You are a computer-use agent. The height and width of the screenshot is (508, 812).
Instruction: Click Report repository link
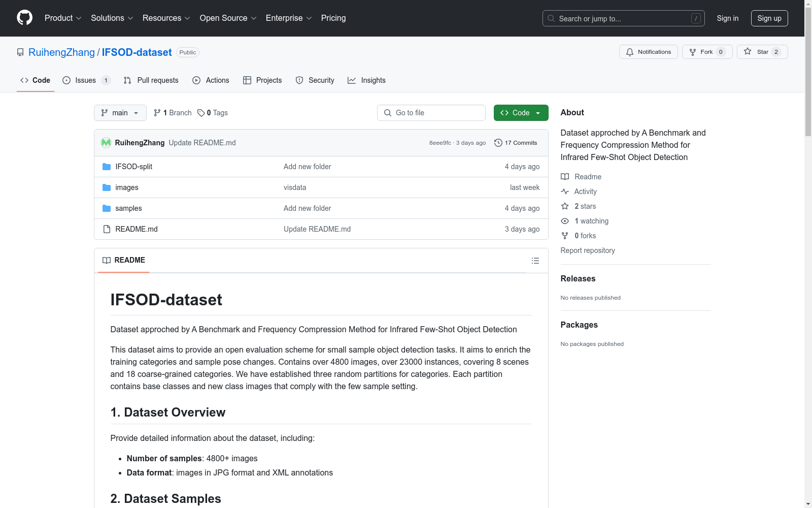pyautogui.click(x=588, y=250)
